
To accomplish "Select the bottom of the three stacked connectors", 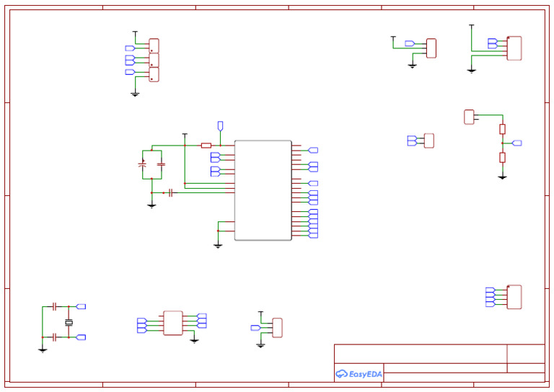I will point(154,74).
